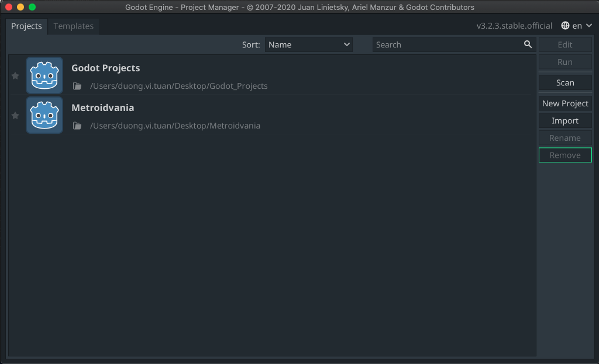Click the Import button

click(565, 120)
